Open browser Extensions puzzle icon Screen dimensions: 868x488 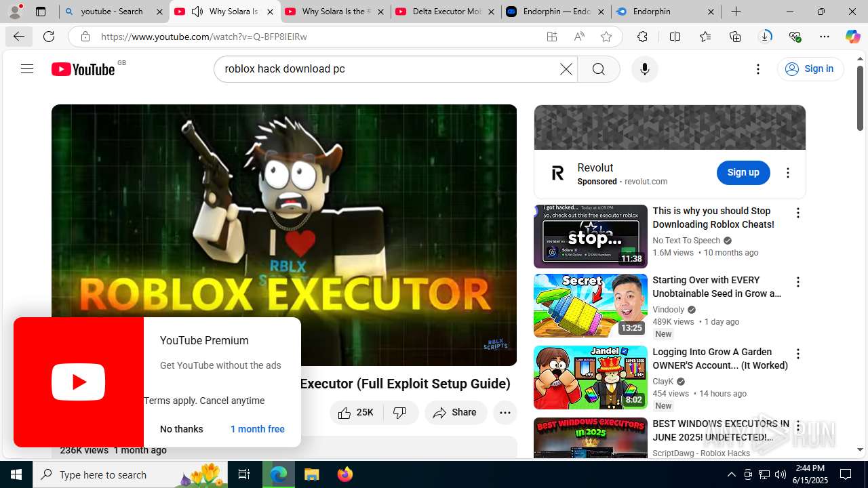click(642, 37)
